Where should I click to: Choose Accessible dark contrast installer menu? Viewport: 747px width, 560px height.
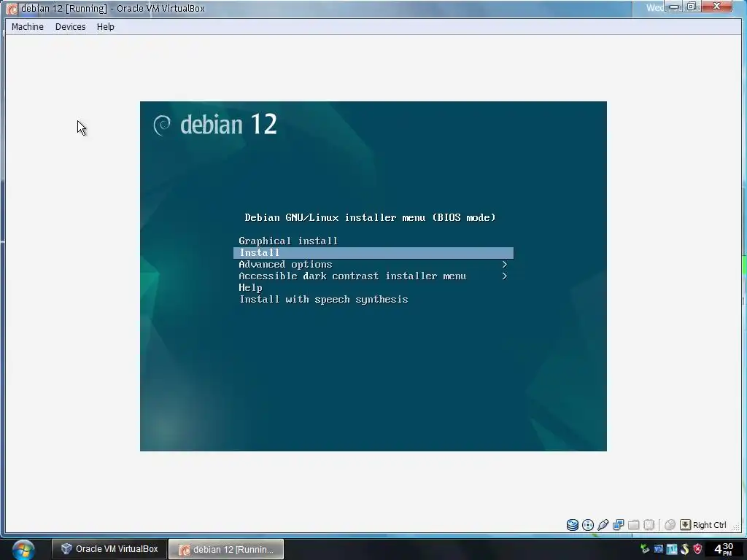click(352, 276)
